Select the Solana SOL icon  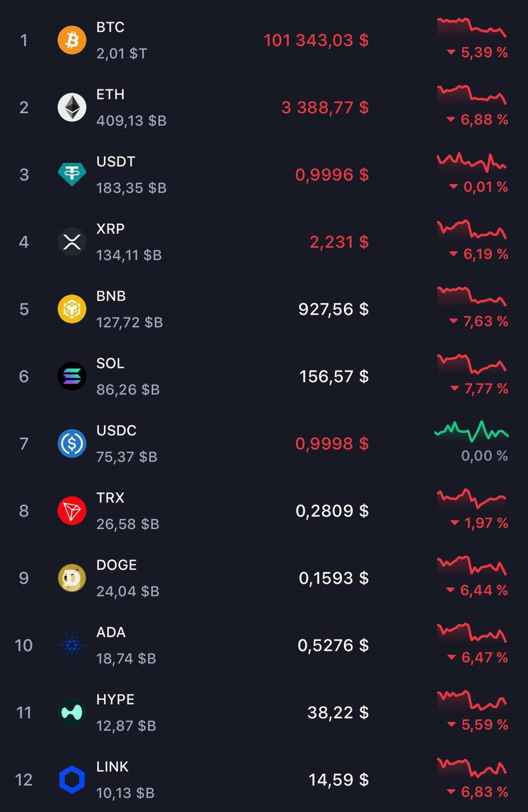tap(72, 376)
